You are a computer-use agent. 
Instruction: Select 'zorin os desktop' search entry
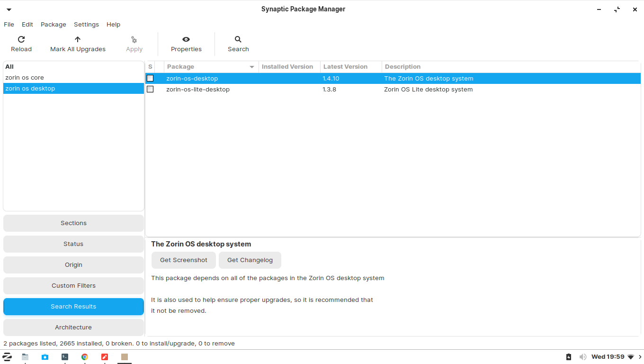coord(73,89)
